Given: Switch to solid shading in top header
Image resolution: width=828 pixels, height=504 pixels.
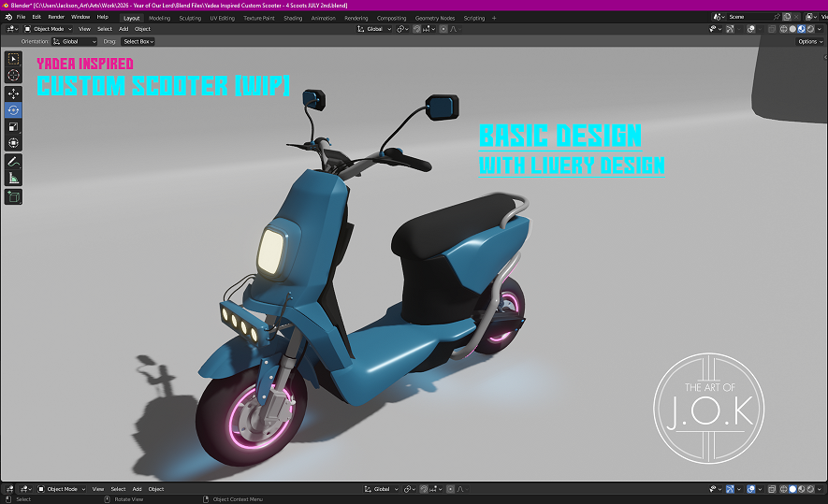Looking at the screenshot, I should pyautogui.click(x=792, y=29).
